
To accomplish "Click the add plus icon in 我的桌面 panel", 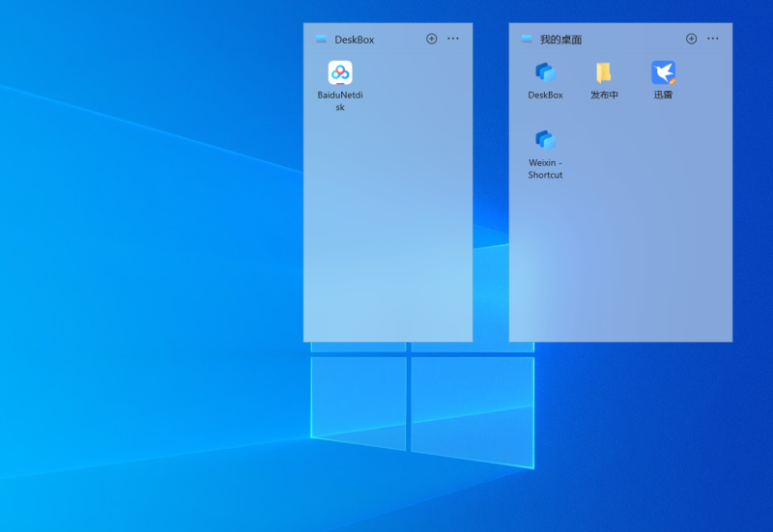I will pyautogui.click(x=691, y=39).
